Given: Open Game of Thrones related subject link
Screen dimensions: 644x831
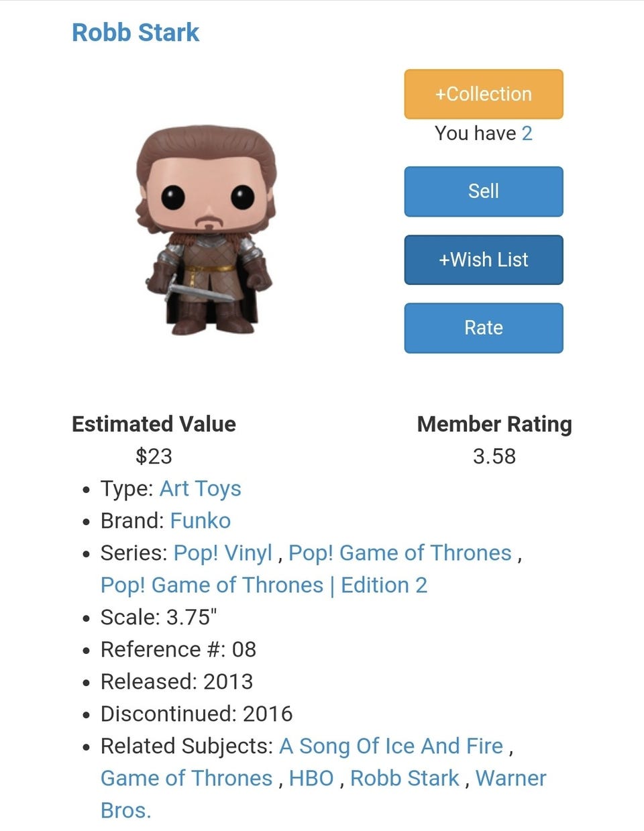Looking at the screenshot, I should point(186,778).
